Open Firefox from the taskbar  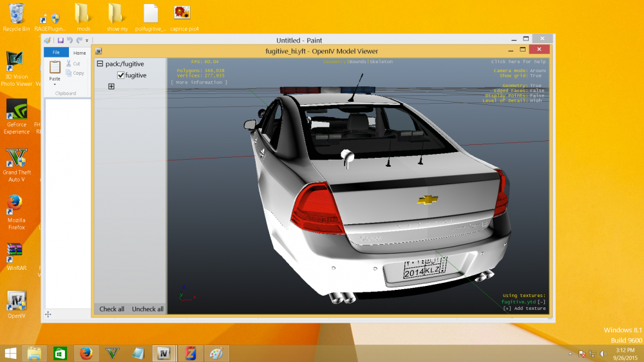86,354
